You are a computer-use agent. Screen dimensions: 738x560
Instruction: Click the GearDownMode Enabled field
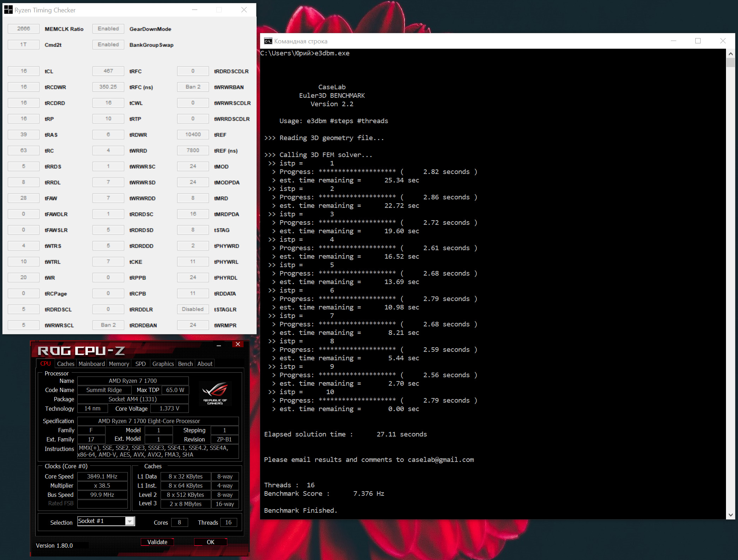[x=108, y=29]
